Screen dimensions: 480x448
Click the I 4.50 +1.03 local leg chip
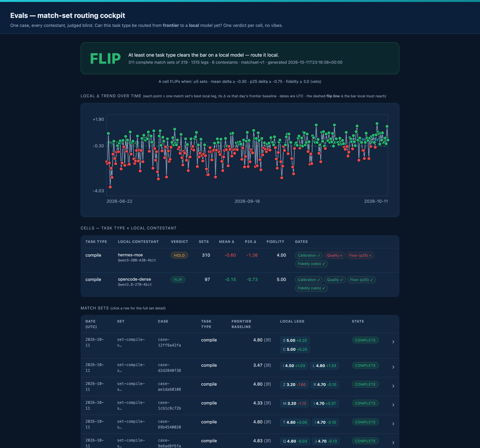(294, 366)
